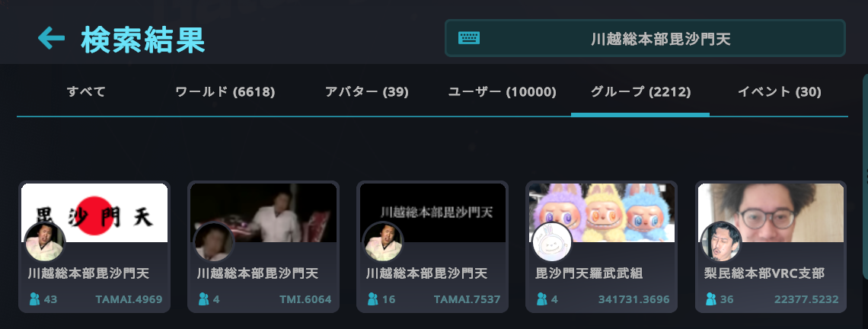
Task: Click the back arrow next to 検索結果
Action: (x=51, y=39)
